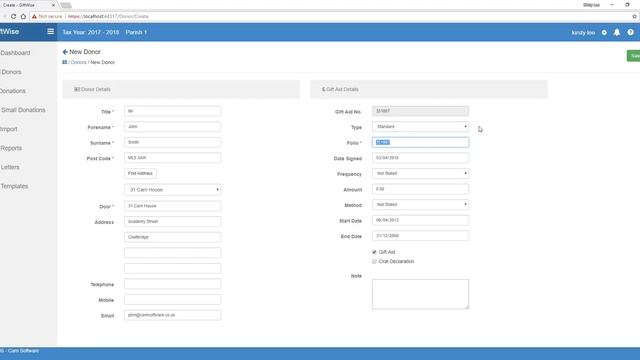Open the notifications bell
This screenshot has height=360, width=640.
click(617, 32)
